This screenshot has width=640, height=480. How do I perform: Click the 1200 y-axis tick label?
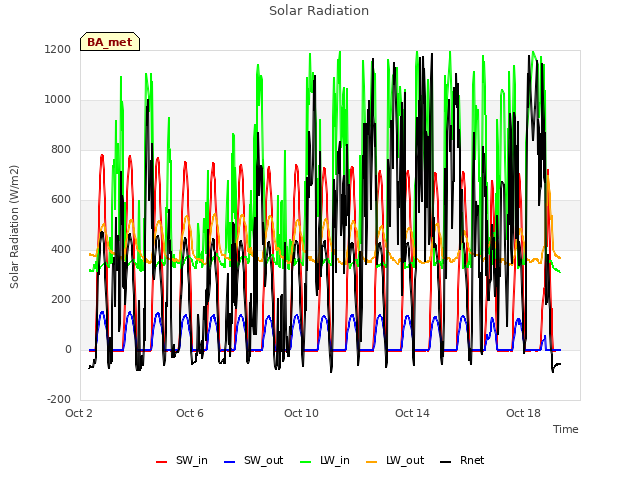click(x=58, y=49)
